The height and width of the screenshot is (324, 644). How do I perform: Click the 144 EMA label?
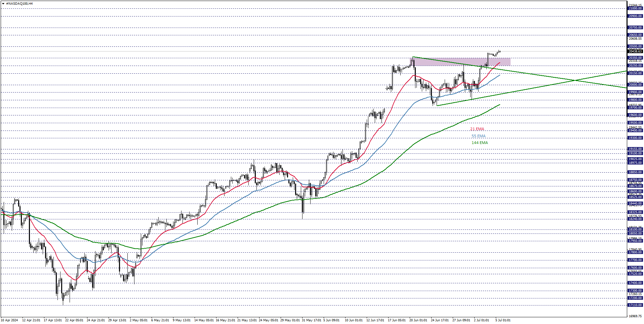click(x=480, y=143)
